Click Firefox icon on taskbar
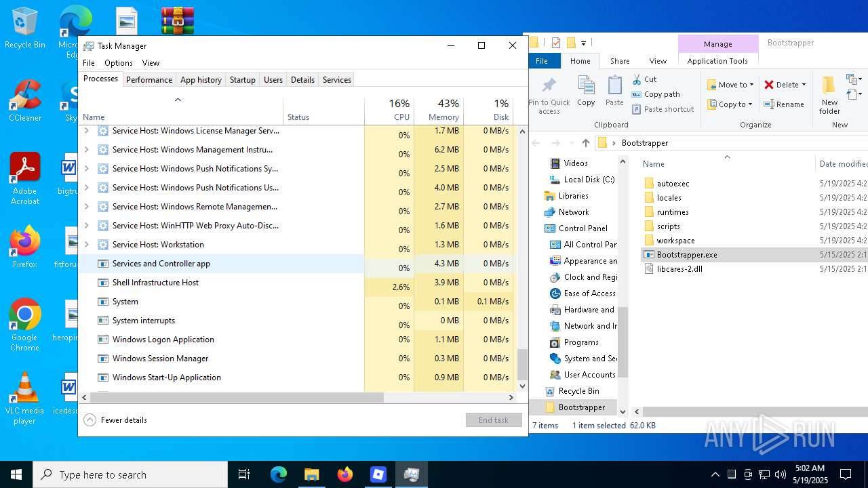 [344, 474]
